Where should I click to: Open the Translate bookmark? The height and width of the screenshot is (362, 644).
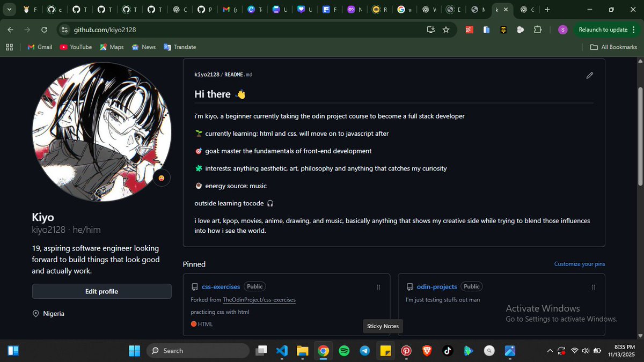click(x=180, y=47)
